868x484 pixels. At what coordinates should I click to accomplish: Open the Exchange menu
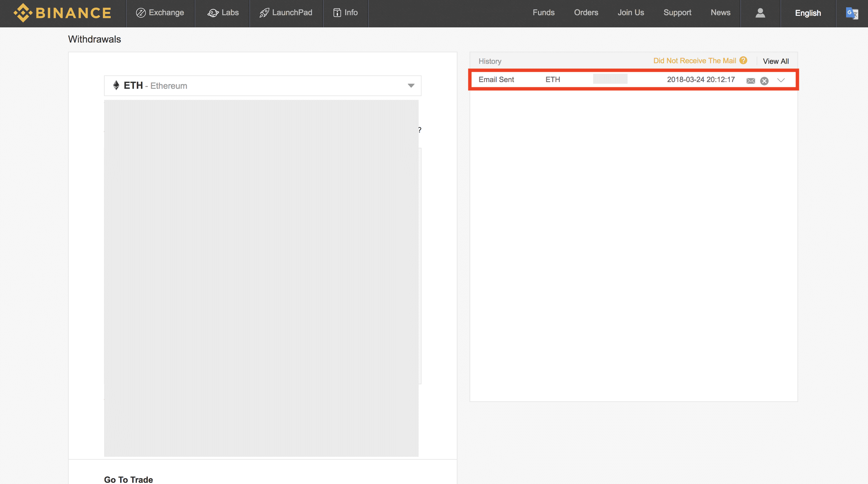pyautogui.click(x=160, y=13)
